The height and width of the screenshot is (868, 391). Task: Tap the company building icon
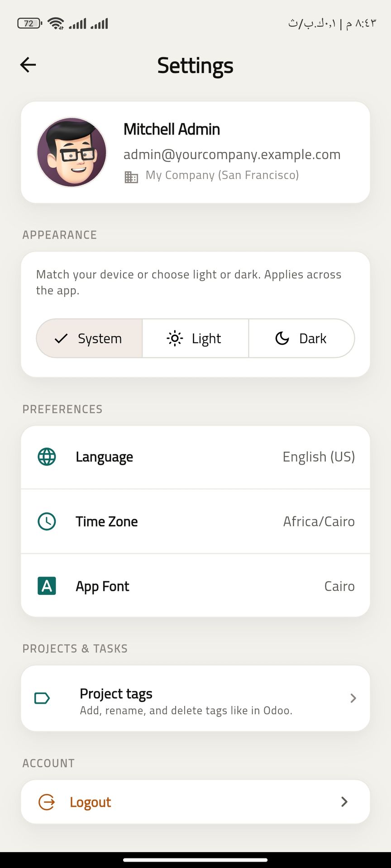(x=131, y=177)
